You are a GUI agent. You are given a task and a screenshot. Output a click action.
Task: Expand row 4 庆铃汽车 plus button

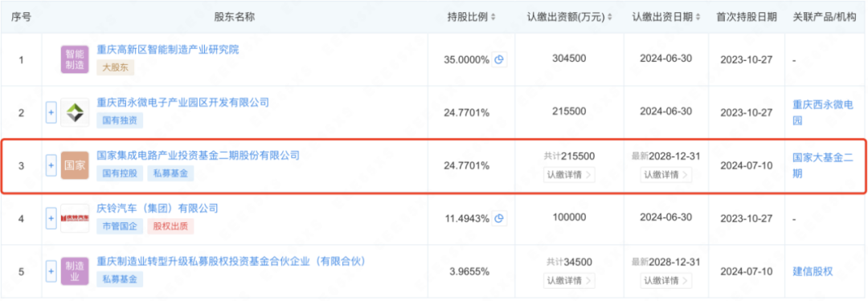[51, 218]
